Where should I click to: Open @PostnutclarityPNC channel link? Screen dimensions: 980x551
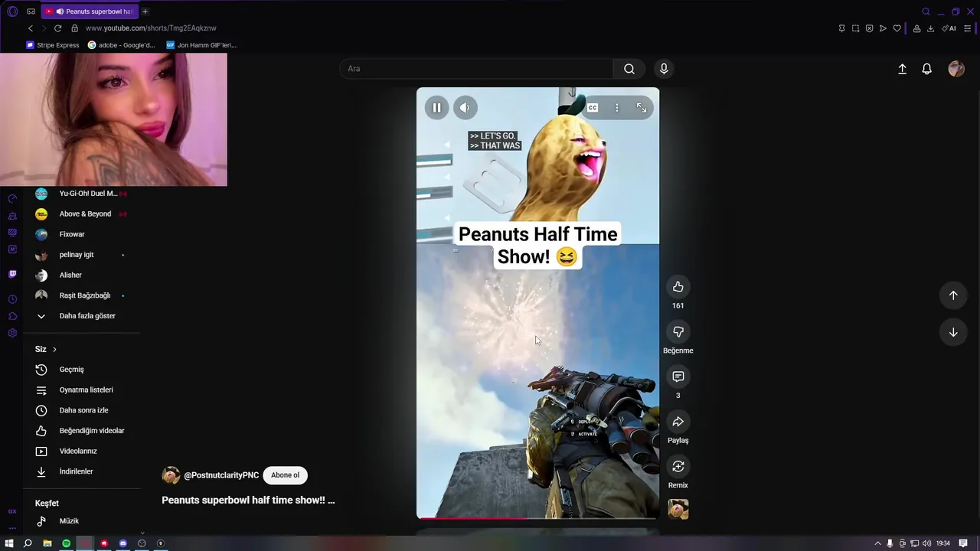coord(221,475)
